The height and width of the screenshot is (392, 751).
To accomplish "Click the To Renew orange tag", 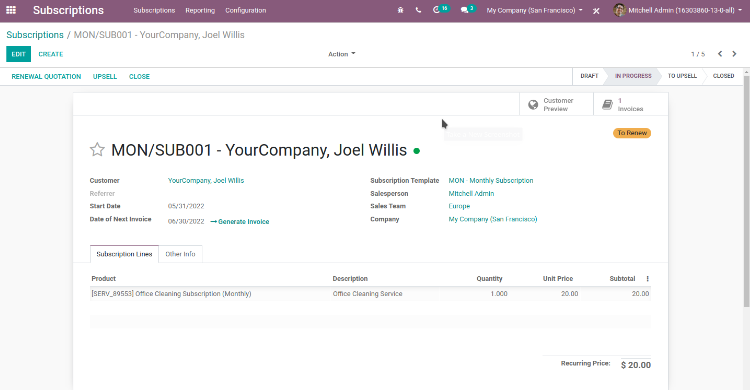I will click(632, 133).
